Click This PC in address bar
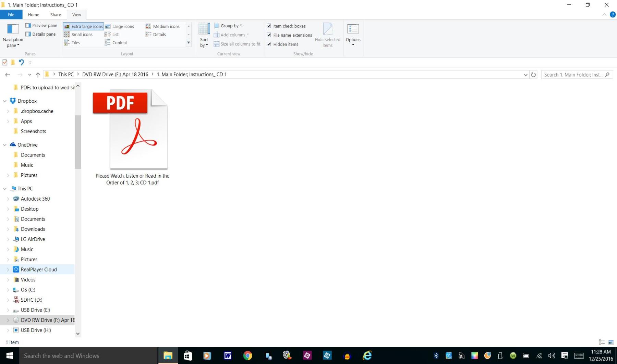617x364 pixels. [x=66, y=74]
